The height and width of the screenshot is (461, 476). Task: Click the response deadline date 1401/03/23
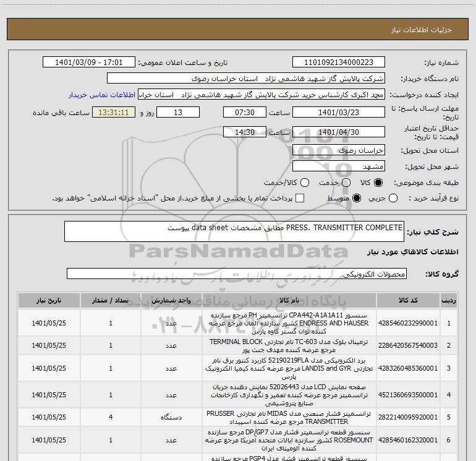pyautogui.click(x=338, y=113)
